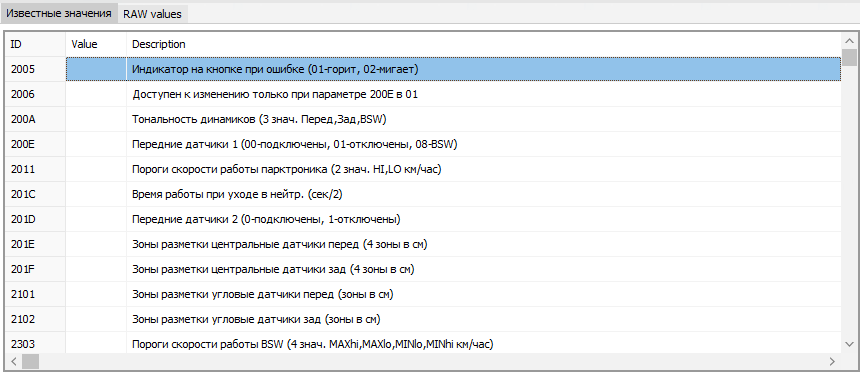Screen dimensions: 860x374
Task: Select row ID 2011
Action: 423,169
